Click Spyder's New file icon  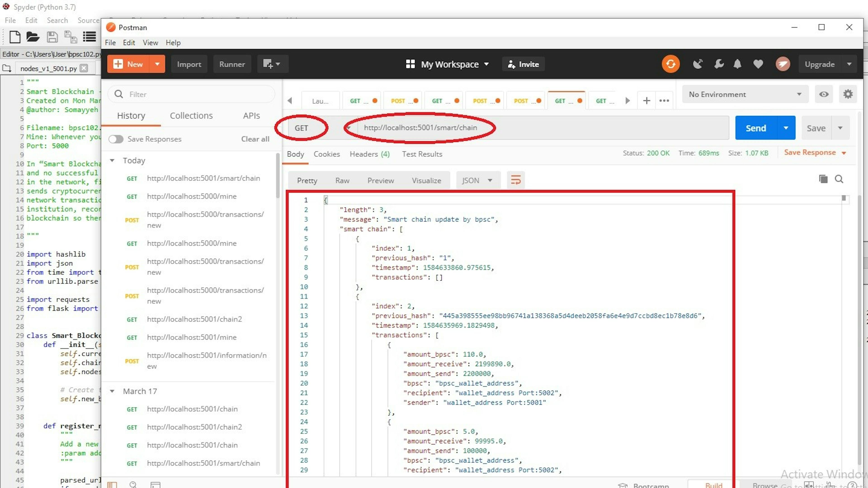15,37
